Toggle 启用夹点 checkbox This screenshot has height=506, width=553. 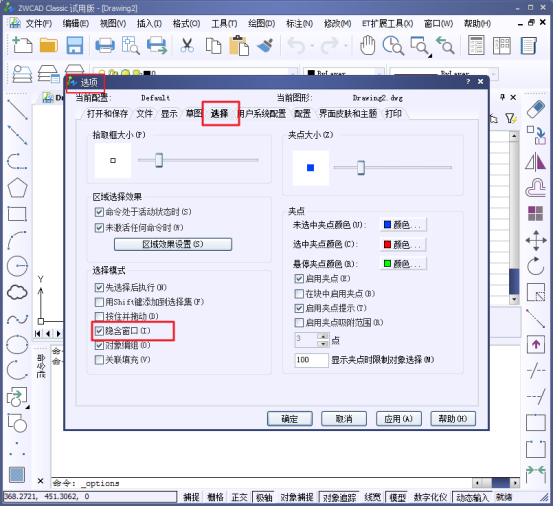coord(299,279)
